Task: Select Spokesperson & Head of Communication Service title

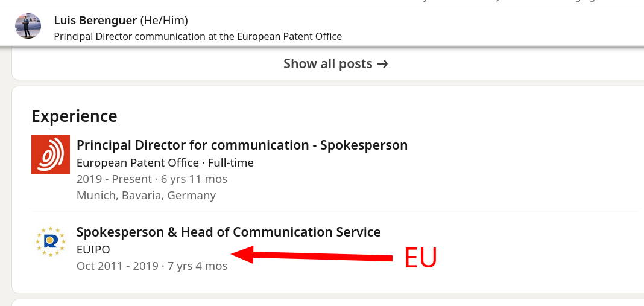Action: (x=229, y=232)
